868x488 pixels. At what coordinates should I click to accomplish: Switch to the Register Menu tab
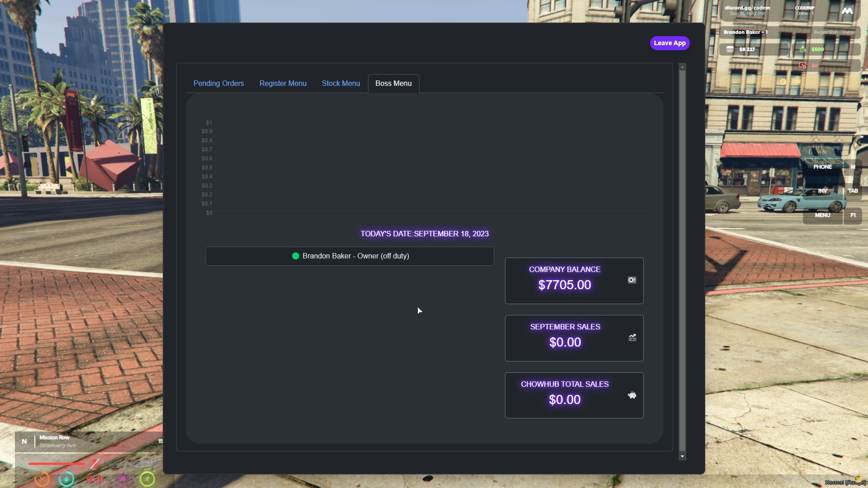click(x=283, y=84)
